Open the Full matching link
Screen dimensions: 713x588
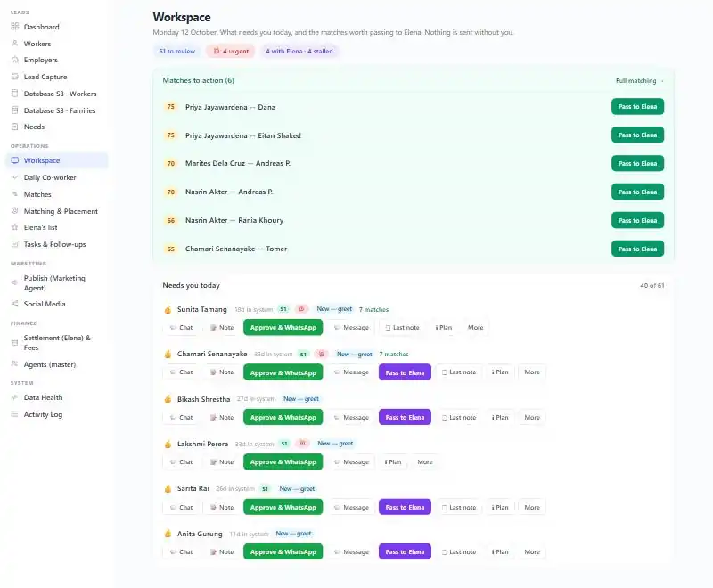pyautogui.click(x=639, y=80)
